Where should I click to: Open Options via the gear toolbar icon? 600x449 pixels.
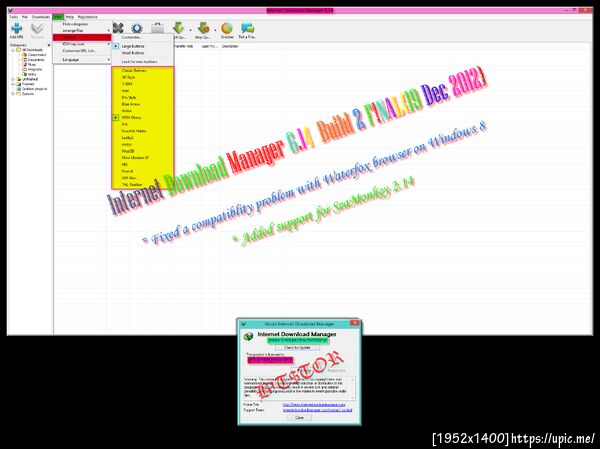(x=137, y=28)
